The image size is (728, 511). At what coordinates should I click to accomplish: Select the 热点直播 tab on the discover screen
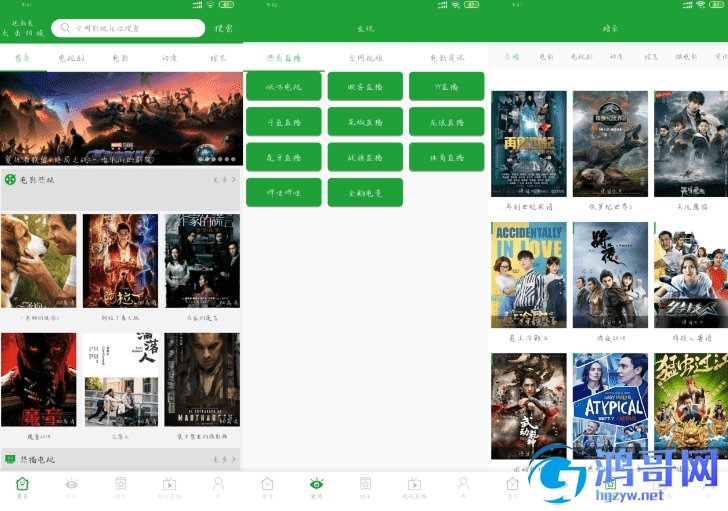pyautogui.click(x=284, y=58)
